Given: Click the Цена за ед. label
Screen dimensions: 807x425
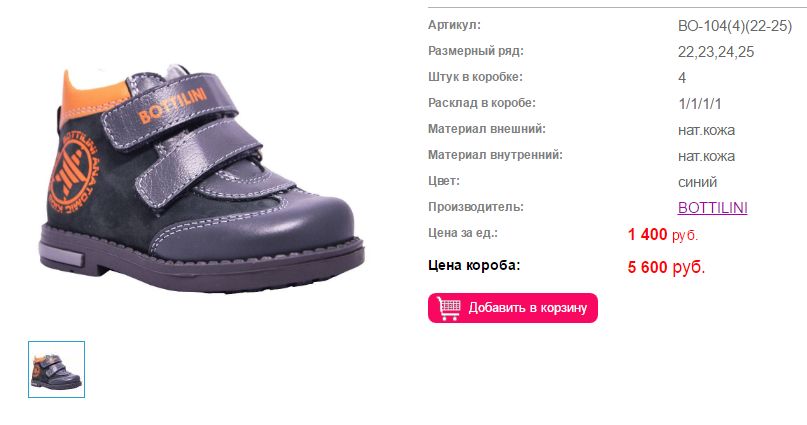Looking at the screenshot, I should pyautogui.click(x=463, y=233).
